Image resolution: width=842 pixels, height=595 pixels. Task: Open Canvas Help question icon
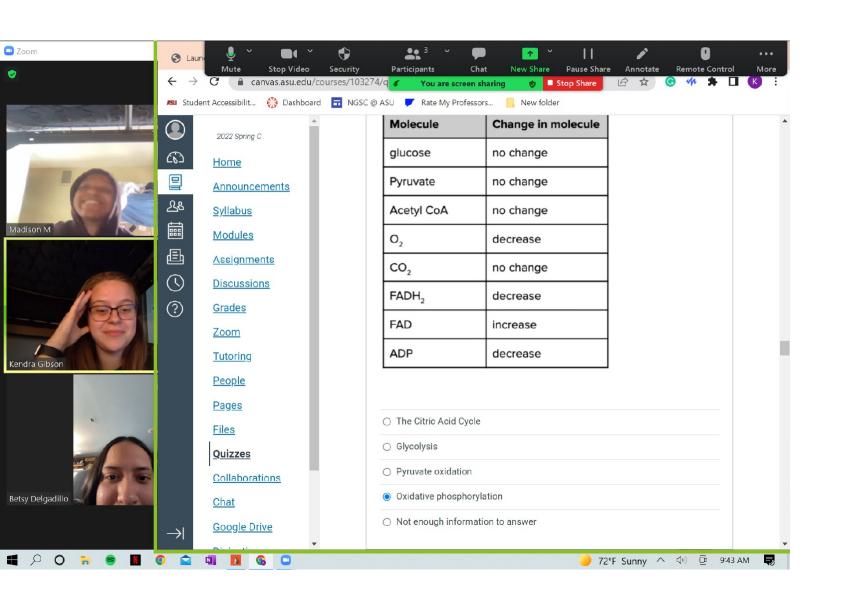point(175,309)
